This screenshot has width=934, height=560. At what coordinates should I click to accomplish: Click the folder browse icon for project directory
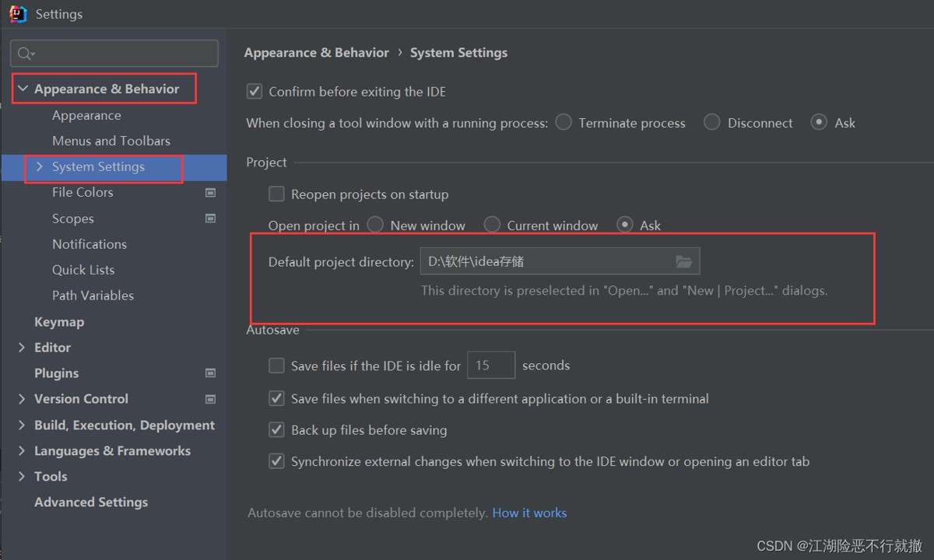click(683, 261)
